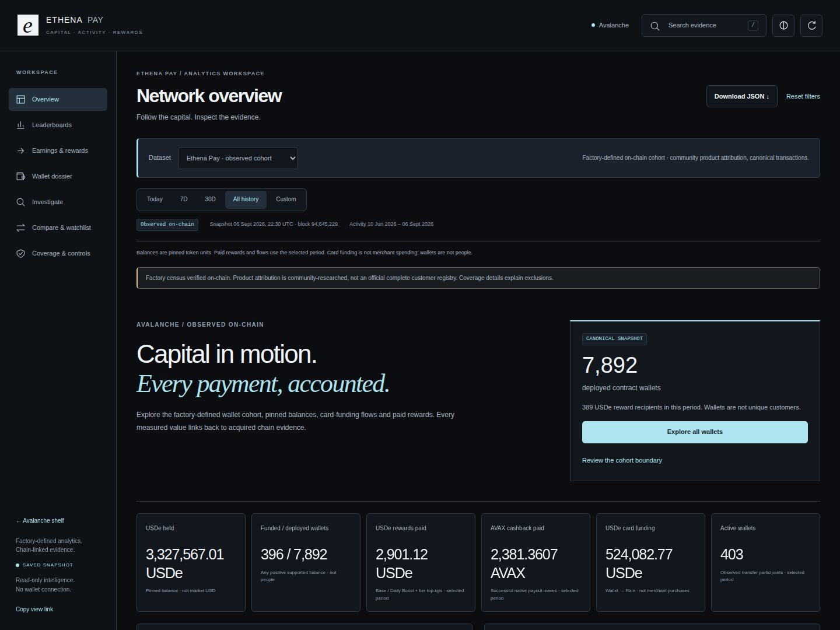Image resolution: width=840 pixels, height=630 pixels.
Task: Toggle the theme contrast icon button
Action: click(783, 26)
